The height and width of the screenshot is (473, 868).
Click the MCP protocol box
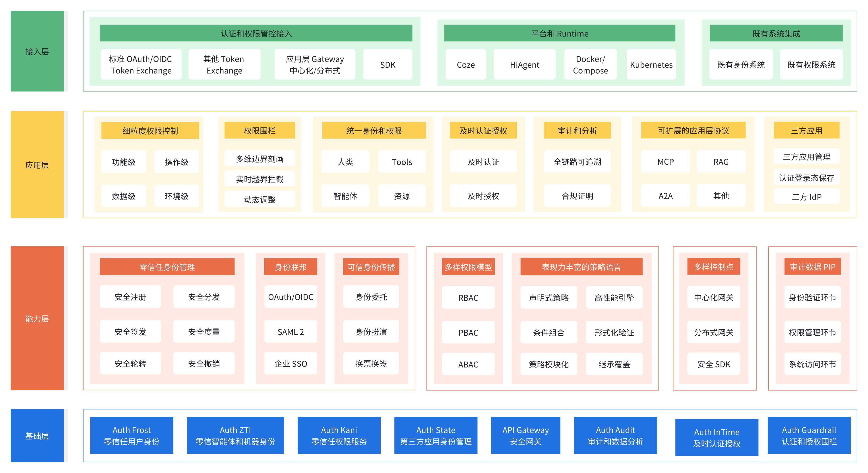click(665, 162)
